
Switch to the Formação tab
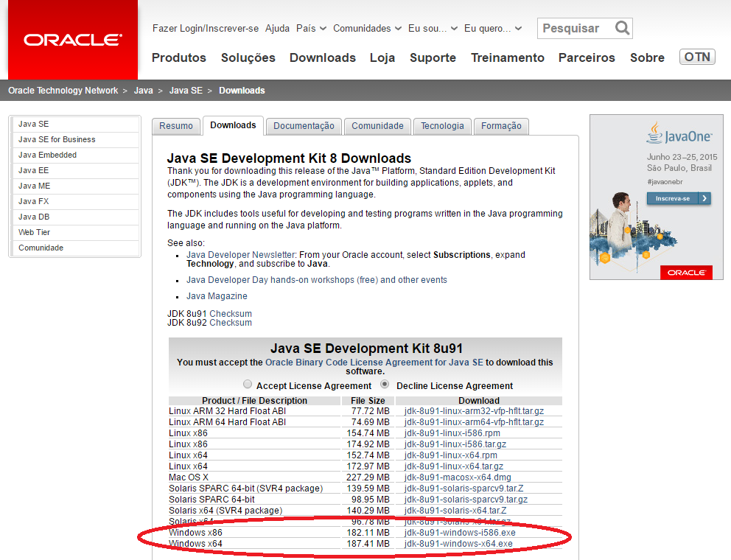501,126
